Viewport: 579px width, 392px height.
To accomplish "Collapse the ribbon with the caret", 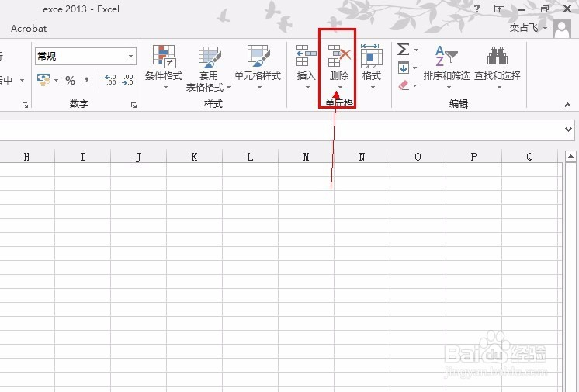I will 567,106.
